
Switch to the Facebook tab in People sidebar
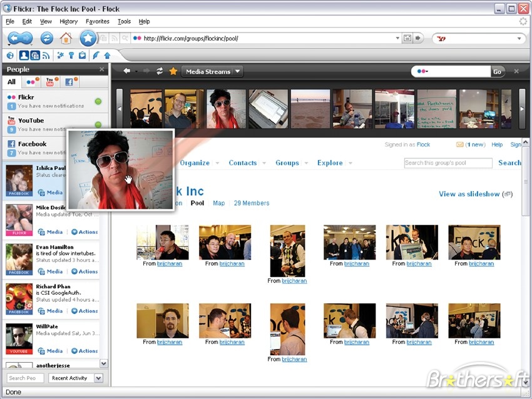coord(71,82)
